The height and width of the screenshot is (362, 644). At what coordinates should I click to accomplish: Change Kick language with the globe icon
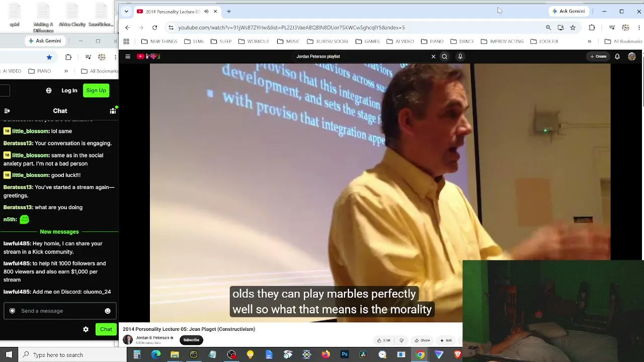click(49, 90)
